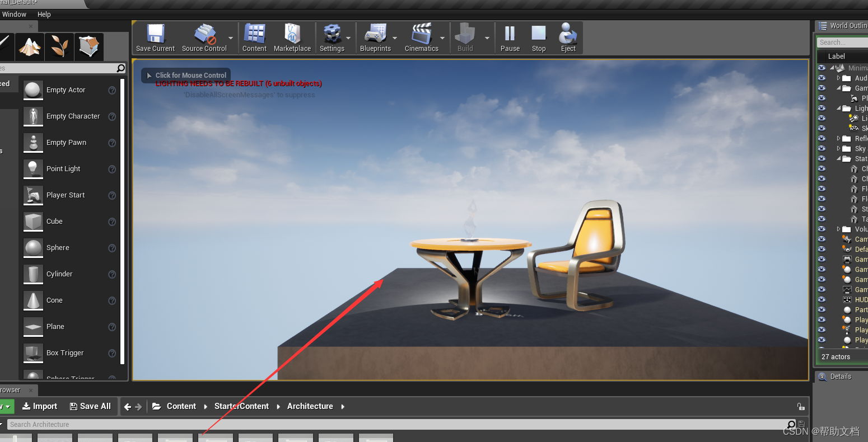Open the Cinematics dropdown arrow

point(442,39)
